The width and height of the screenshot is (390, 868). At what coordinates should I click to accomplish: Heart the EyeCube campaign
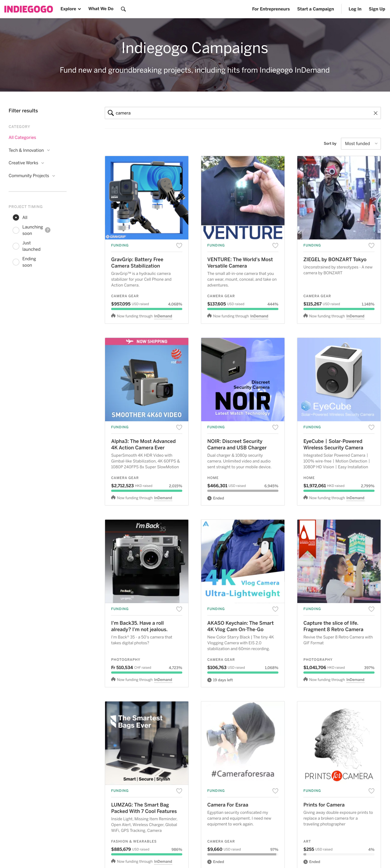371,427
